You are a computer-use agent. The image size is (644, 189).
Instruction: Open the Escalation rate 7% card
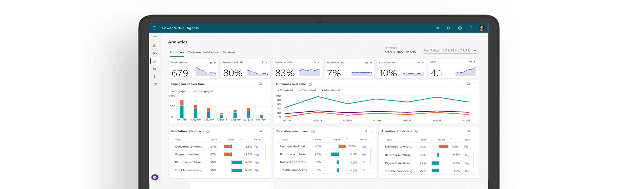tap(349, 69)
